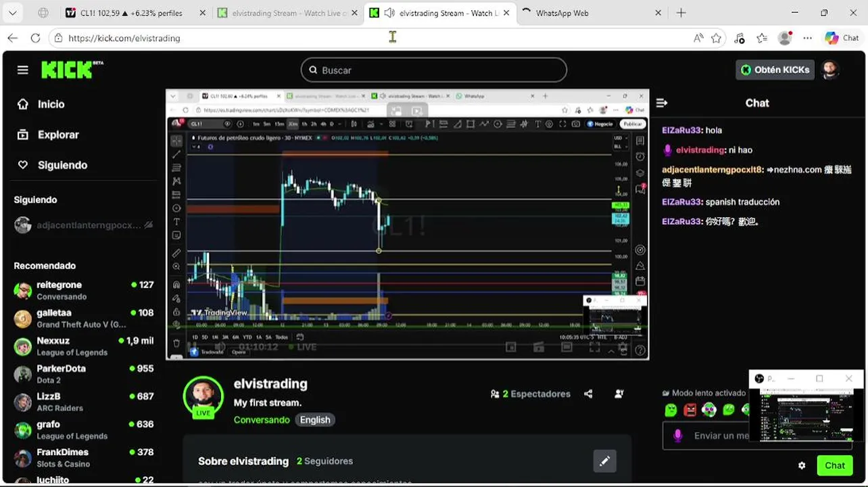Viewport: 868px width, 487px height.
Task: Open the Edge favorites list icon
Action: coord(762,38)
